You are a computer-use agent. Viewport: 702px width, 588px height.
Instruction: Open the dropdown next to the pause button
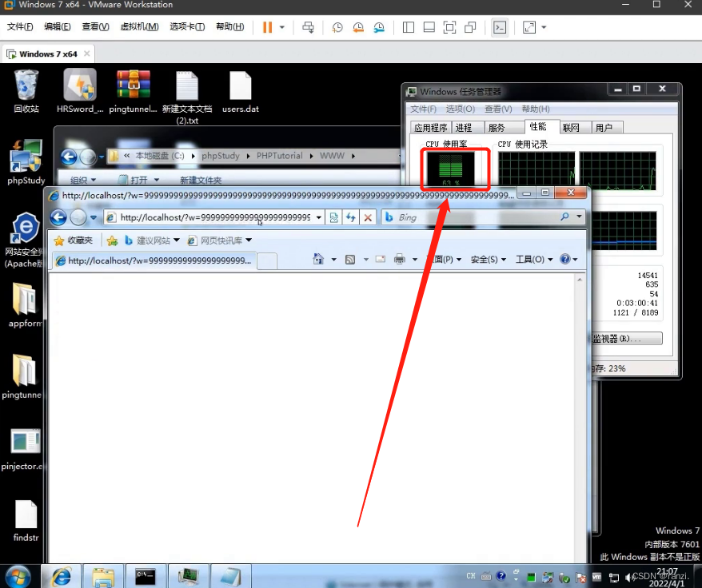(x=282, y=27)
